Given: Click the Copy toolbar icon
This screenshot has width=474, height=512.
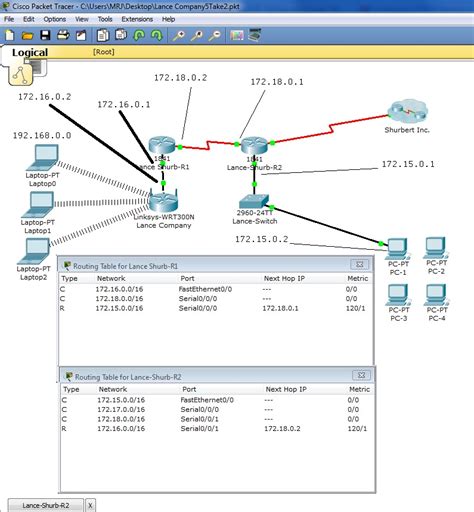Looking at the screenshot, I should click(103, 35).
